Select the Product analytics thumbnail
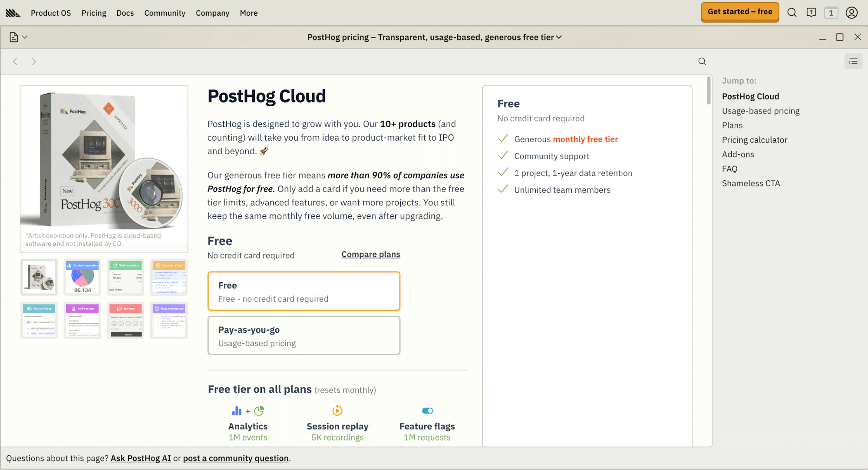The image size is (868, 470). 83,277
